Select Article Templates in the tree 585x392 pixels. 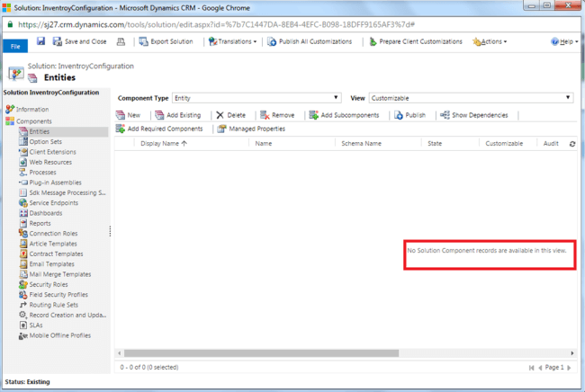point(48,244)
